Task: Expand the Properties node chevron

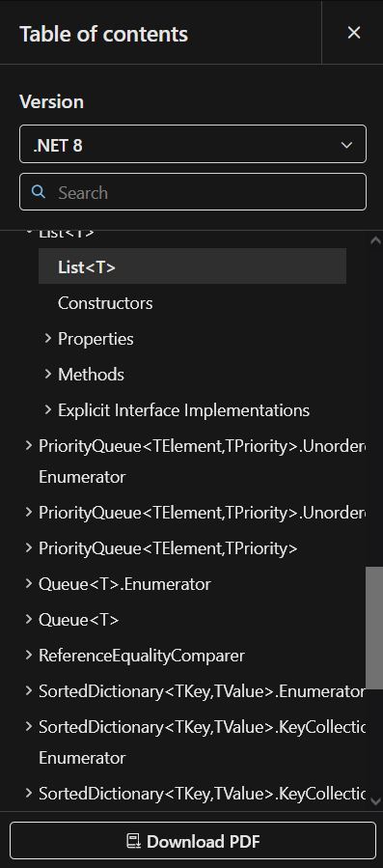Action: 48,338
